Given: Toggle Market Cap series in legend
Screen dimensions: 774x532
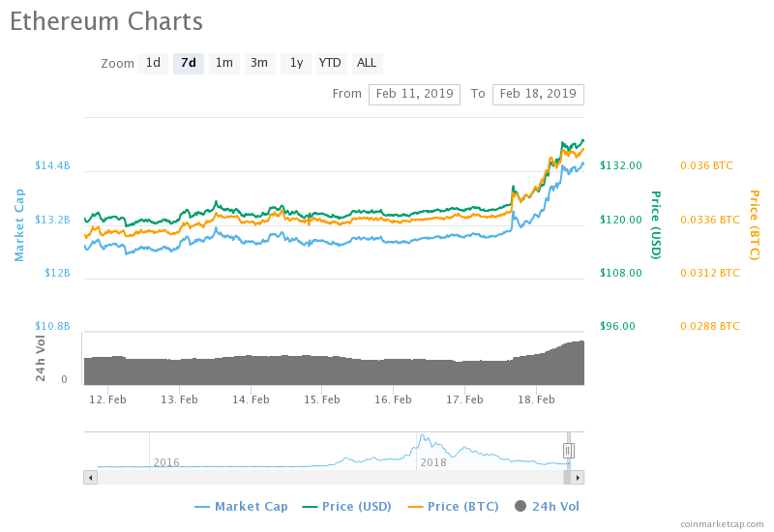Looking at the screenshot, I should pyautogui.click(x=242, y=506).
